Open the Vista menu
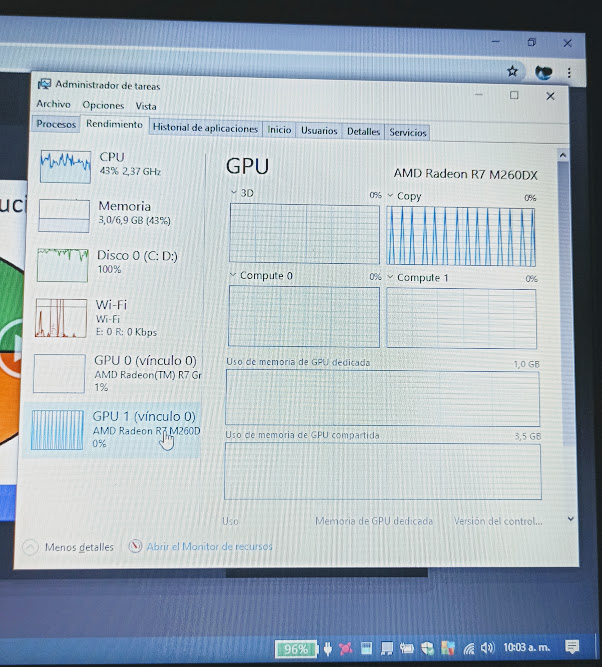The height and width of the screenshot is (667, 602). (x=146, y=106)
